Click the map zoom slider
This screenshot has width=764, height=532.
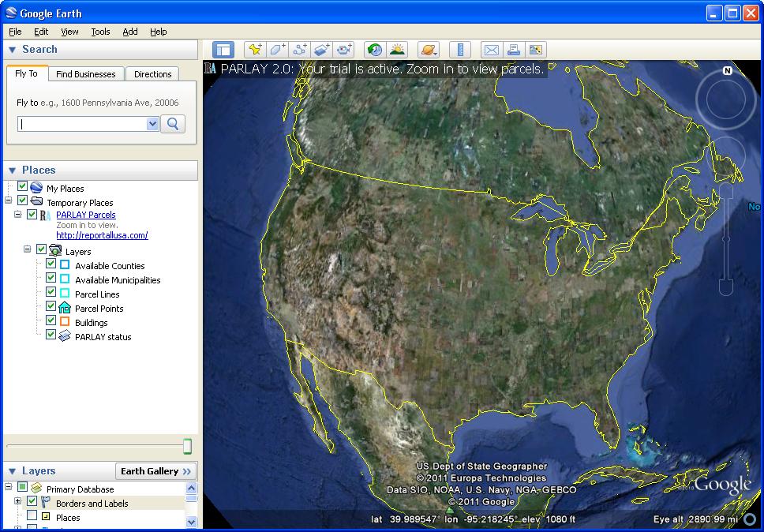pyautogui.click(x=726, y=239)
